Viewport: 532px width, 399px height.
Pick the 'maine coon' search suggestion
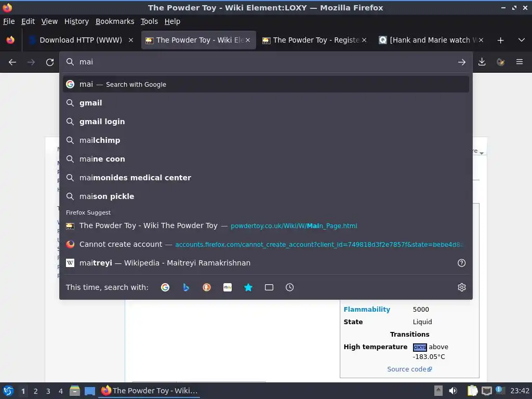point(266,159)
